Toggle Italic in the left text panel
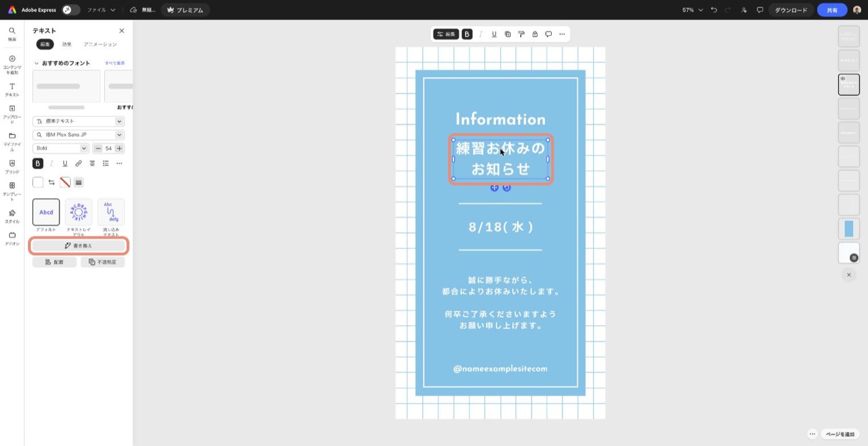 (x=51, y=164)
